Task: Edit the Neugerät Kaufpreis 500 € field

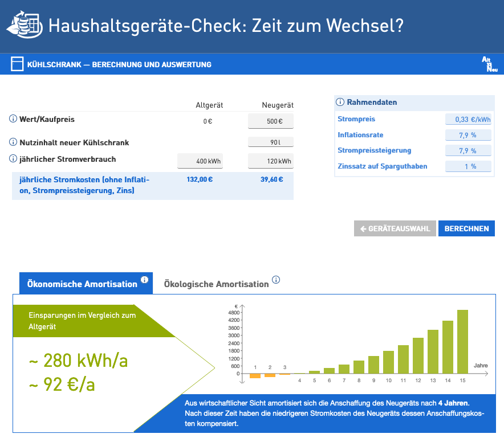Action: (271, 121)
